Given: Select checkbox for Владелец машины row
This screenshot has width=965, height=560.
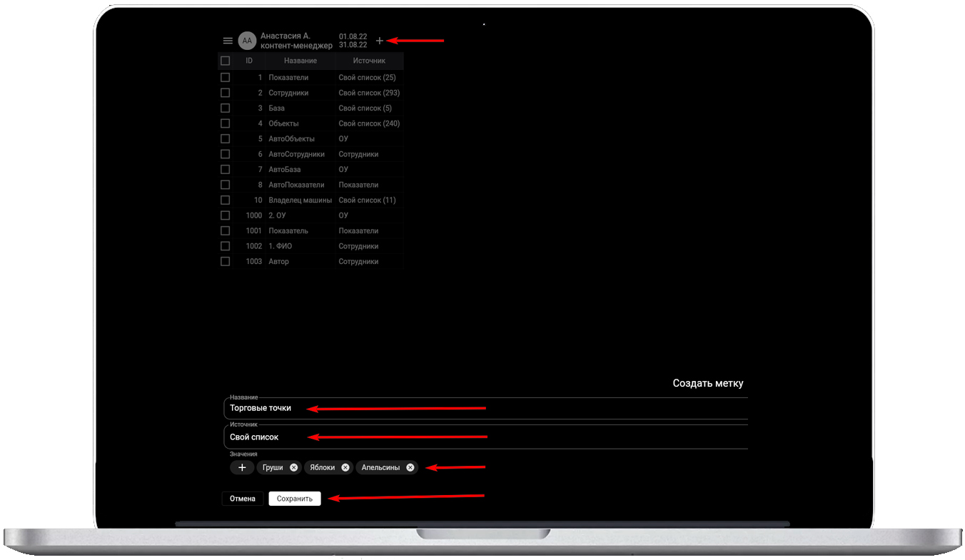Looking at the screenshot, I should coord(226,200).
